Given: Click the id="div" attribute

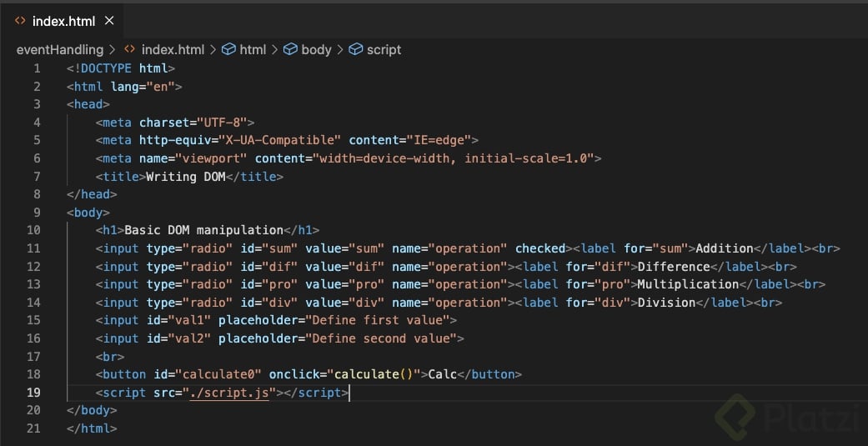Looking at the screenshot, I should (x=269, y=303).
